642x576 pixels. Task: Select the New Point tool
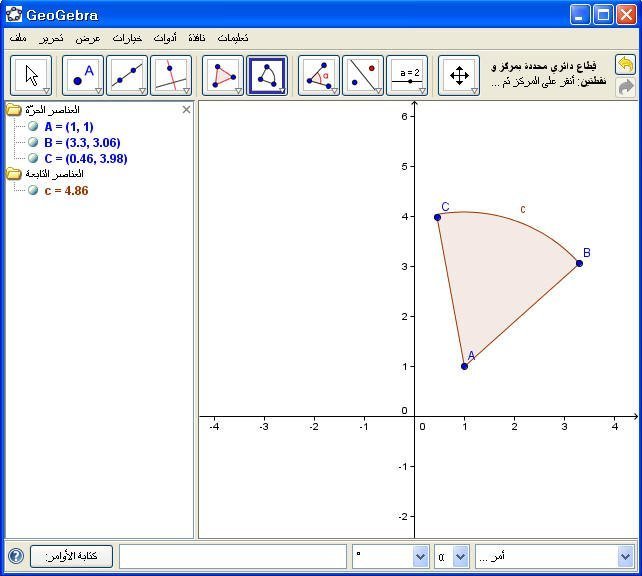[x=83, y=76]
